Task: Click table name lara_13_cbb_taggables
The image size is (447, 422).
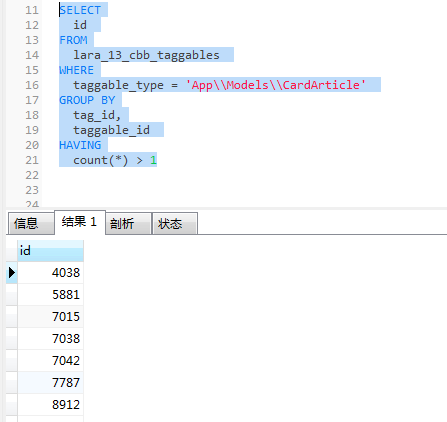Action: pos(146,55)
